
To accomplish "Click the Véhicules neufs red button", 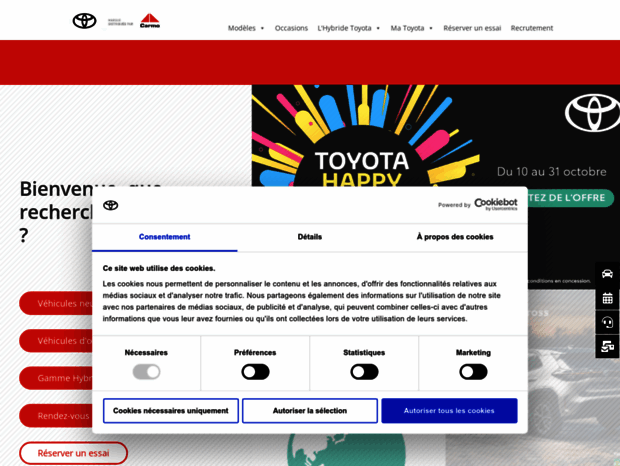I will coord(56,303).
